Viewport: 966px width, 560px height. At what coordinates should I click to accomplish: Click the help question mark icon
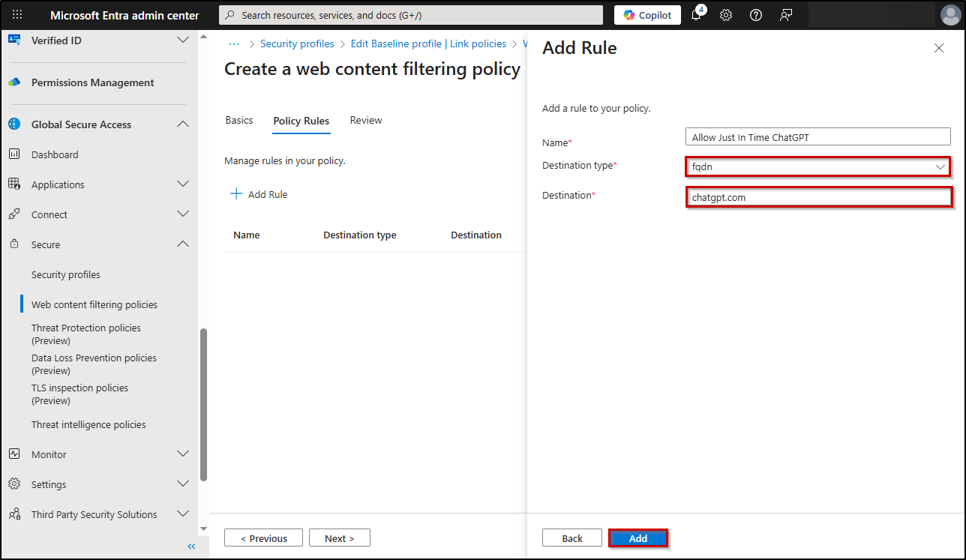756,15
